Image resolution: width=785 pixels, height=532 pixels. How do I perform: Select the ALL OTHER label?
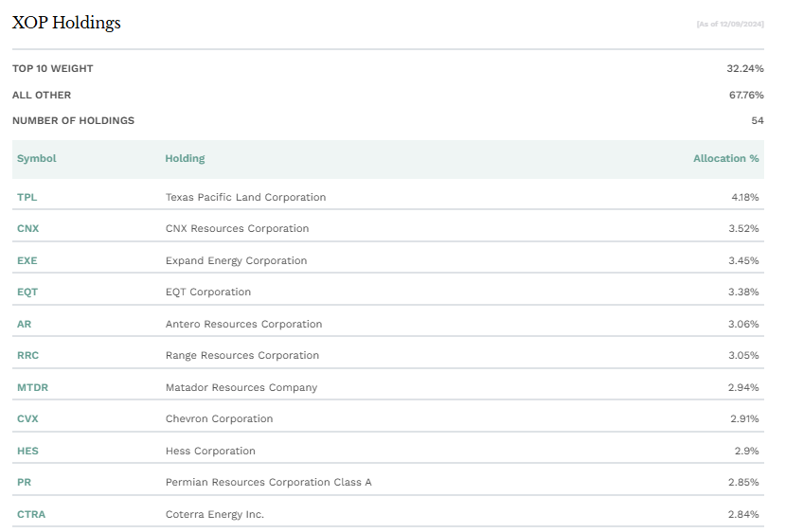point(42,95)
